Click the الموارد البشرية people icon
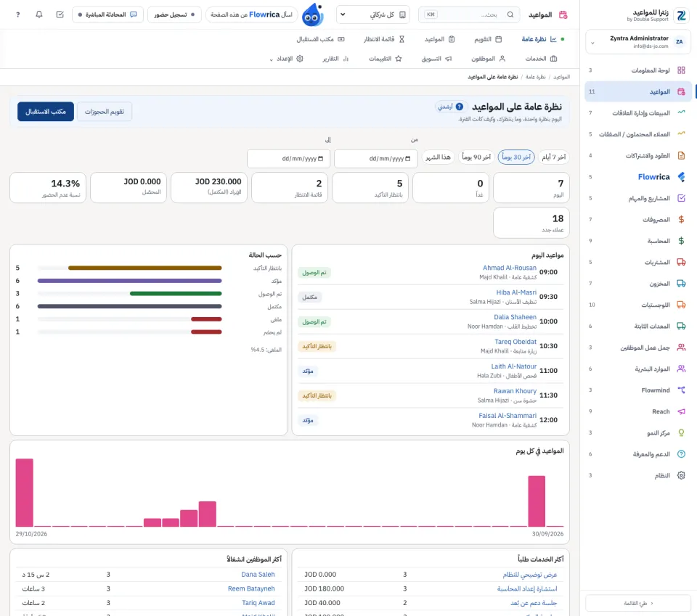Image resolution: width=697 pixels, height=616 pixels. (681, 369)
